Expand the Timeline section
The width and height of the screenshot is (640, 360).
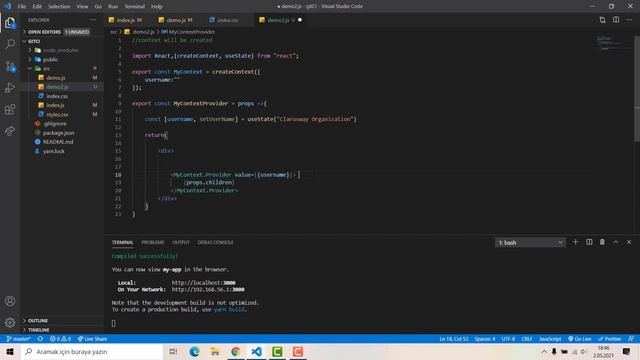tap(62, 330)
